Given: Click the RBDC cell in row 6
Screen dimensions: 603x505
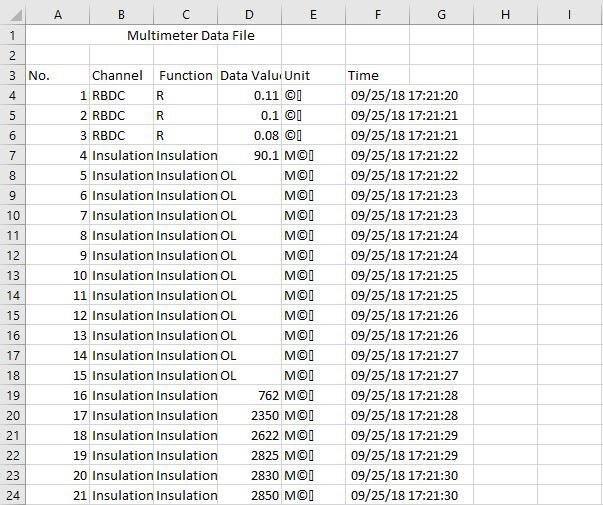Looking at the screenshot, I should pos(122,135).
